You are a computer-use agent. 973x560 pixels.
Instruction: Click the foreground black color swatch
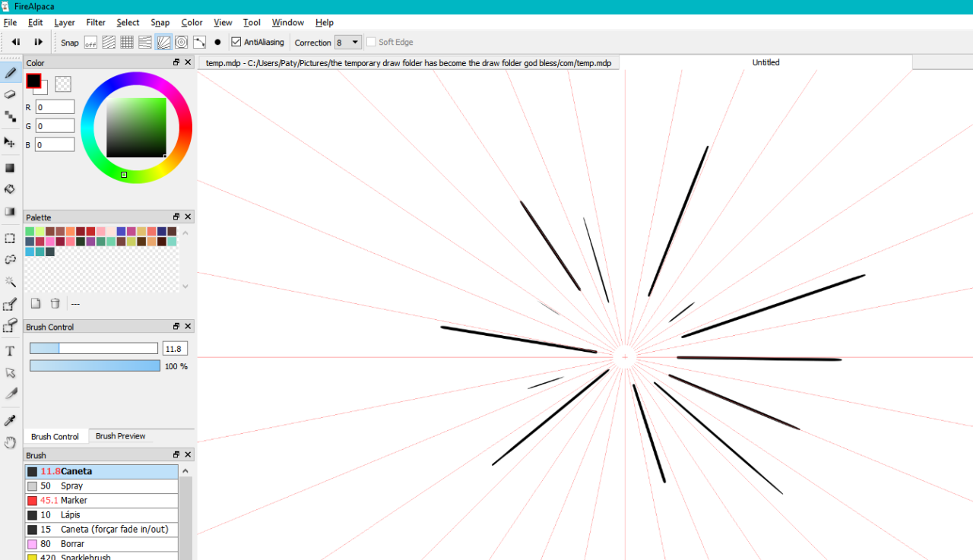(x=33, y=81)
